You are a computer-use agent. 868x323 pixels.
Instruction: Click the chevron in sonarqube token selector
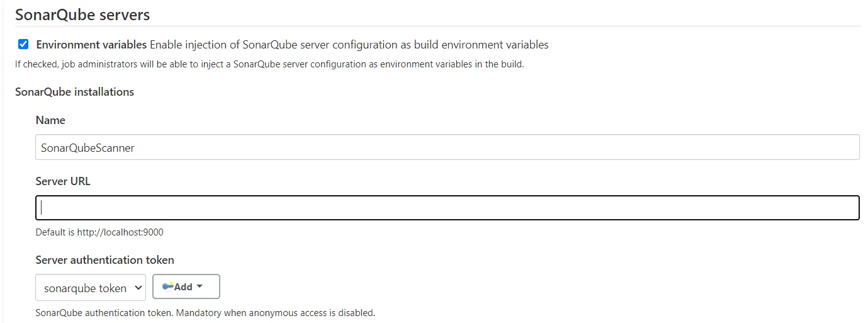pyautogui.click(x=138, y=288)
